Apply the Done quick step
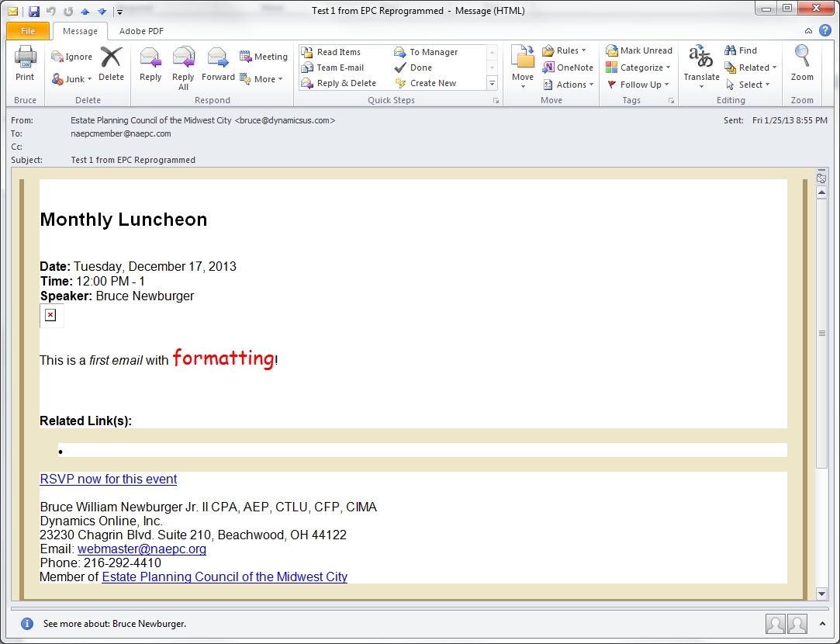 pyautogui.click(x=420, y=68)
